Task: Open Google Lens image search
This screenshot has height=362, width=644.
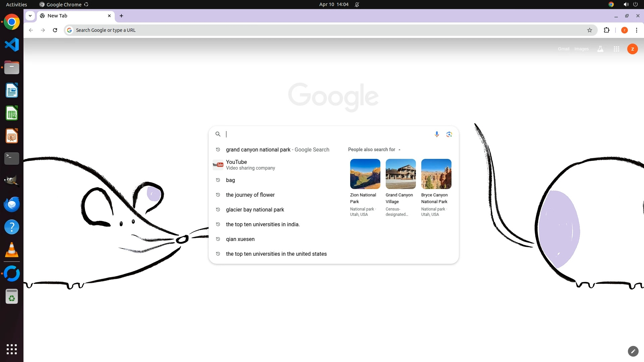Action: pos(449,134)
